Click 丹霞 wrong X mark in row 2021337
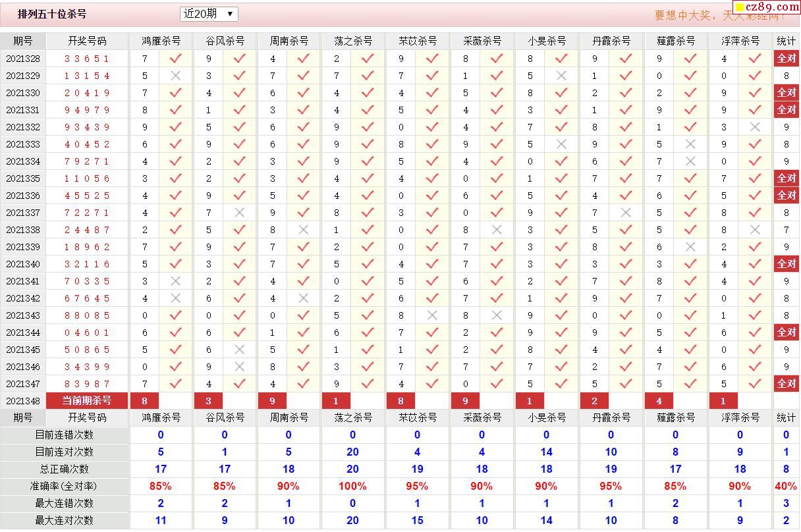This screenshot has width=801, height=532. click(x=626, y=213)
